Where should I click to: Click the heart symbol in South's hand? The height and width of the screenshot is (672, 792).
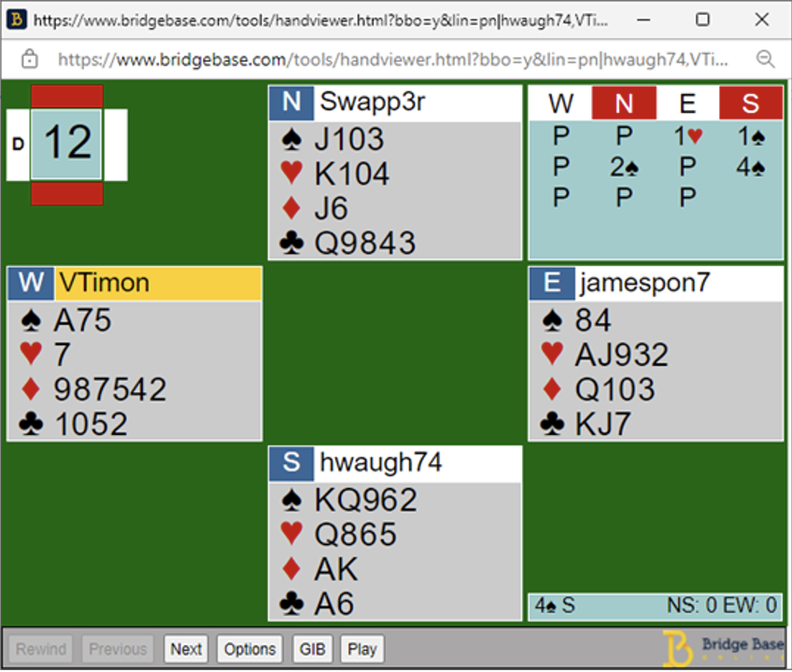[292, 534]
